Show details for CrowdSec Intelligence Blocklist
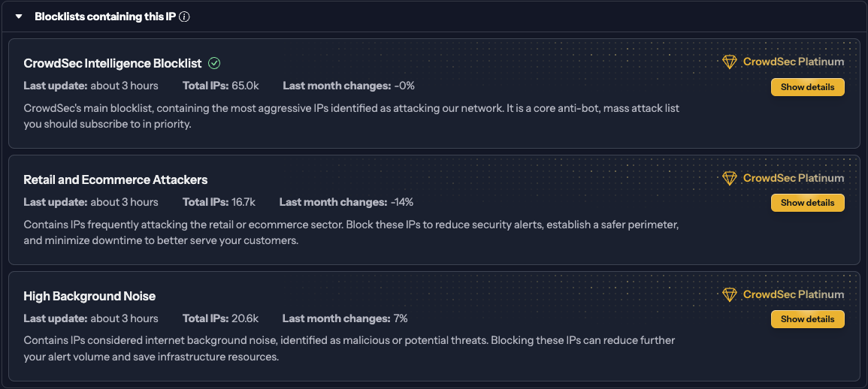The height and width of the screenshot is (389, 868). coord(807,87)
